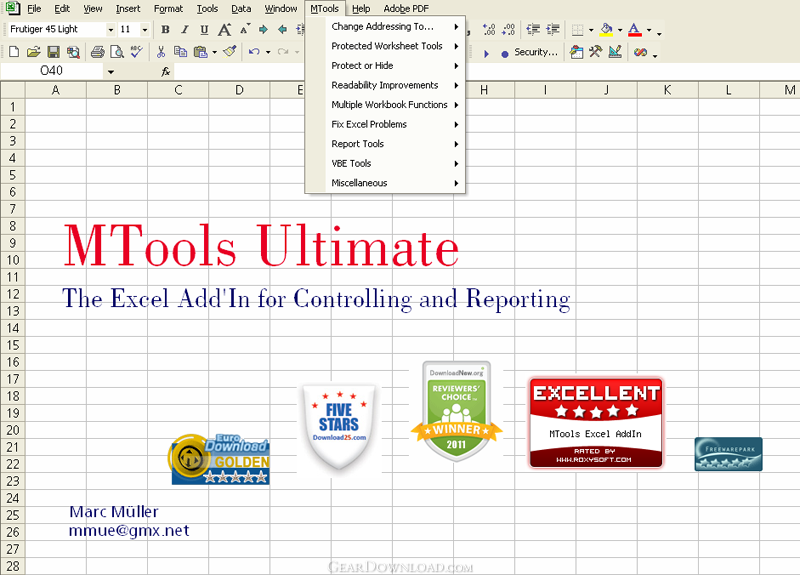Expand the Name Box dropdown
Screen dimensions: 800x575
point(111,72)
